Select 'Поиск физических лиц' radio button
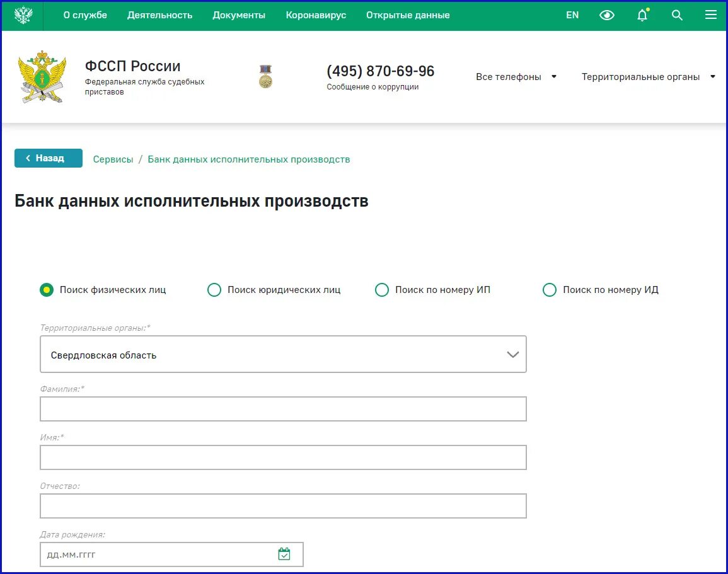Viewport: 728px width, 574px height. (x=47, y=290)
